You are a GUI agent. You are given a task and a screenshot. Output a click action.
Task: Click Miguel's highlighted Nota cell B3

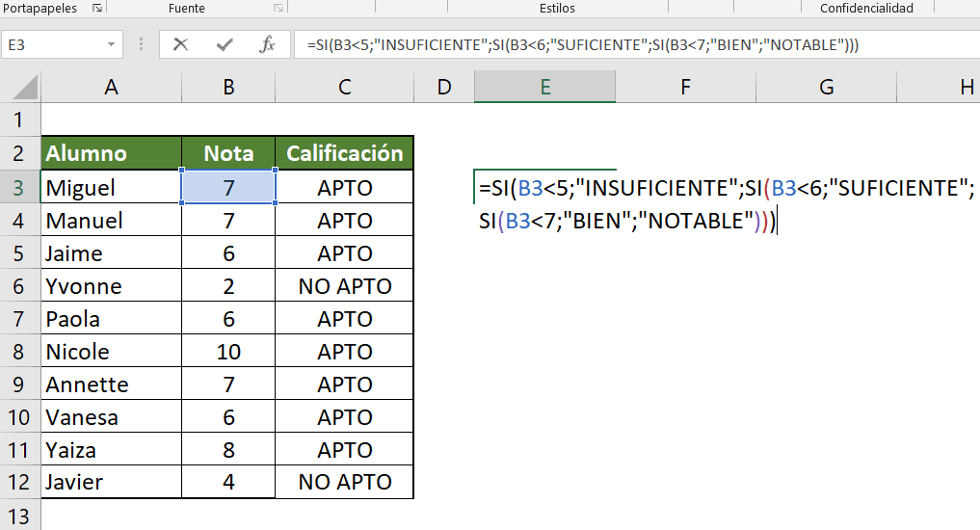[228, 187]
